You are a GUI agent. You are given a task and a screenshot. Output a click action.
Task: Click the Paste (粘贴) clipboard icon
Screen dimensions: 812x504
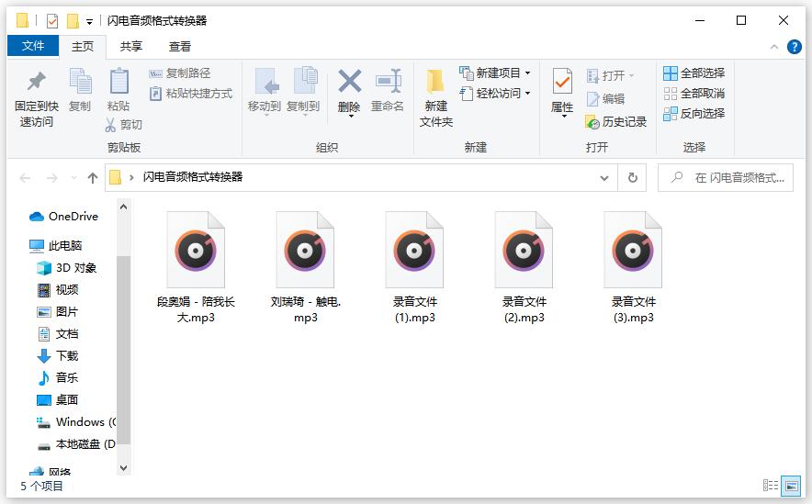pos(118,81)
